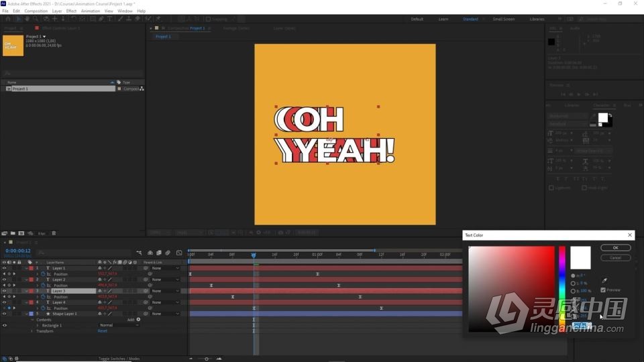Click the stopwatch for Layer 4 Position
The height and width of the screenshot is (362, 644).
pyautogui.click(x=43, y=308)
